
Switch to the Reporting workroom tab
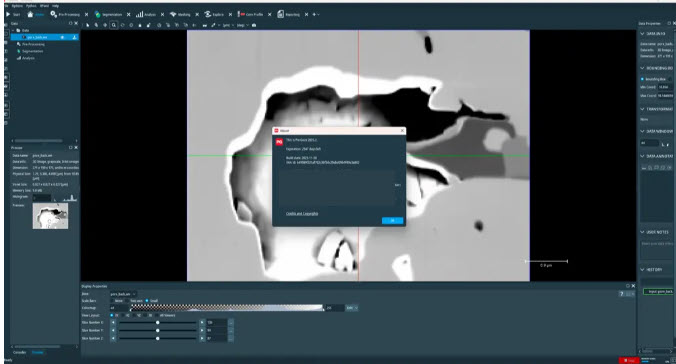click(288, 15)
